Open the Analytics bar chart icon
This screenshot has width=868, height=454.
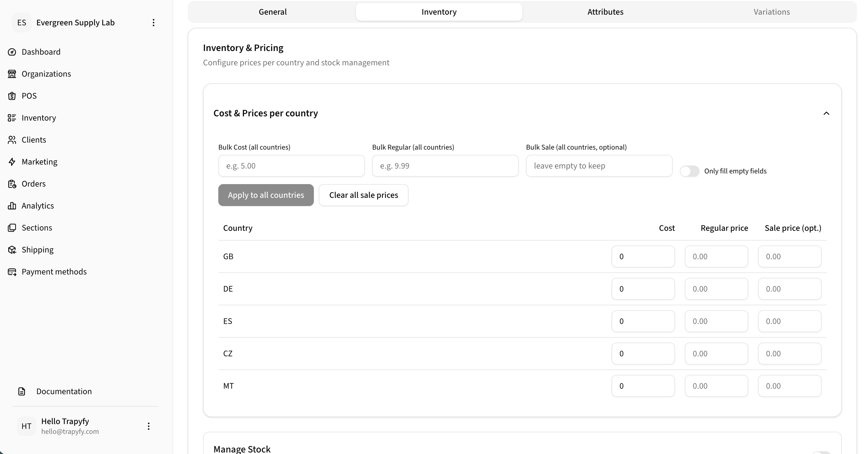(12, 205)
